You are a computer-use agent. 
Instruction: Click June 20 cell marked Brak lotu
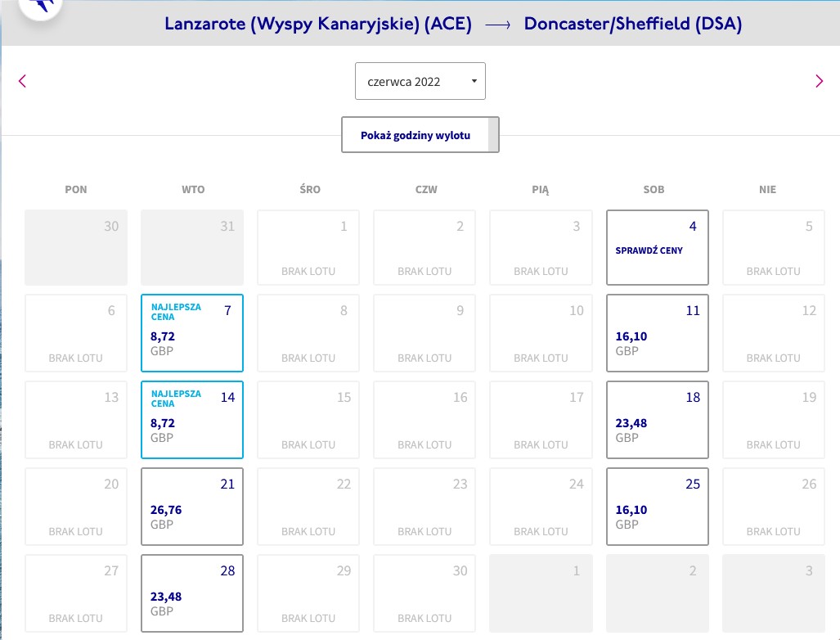pyautogui.click(x=75, y=507)
